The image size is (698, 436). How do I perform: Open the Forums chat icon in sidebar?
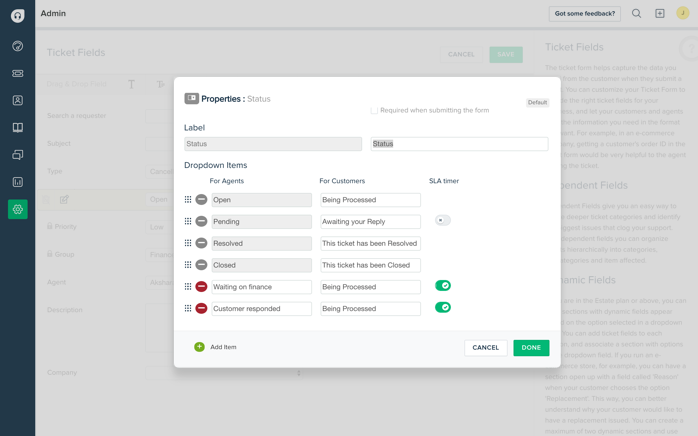[x=17, y=155]
